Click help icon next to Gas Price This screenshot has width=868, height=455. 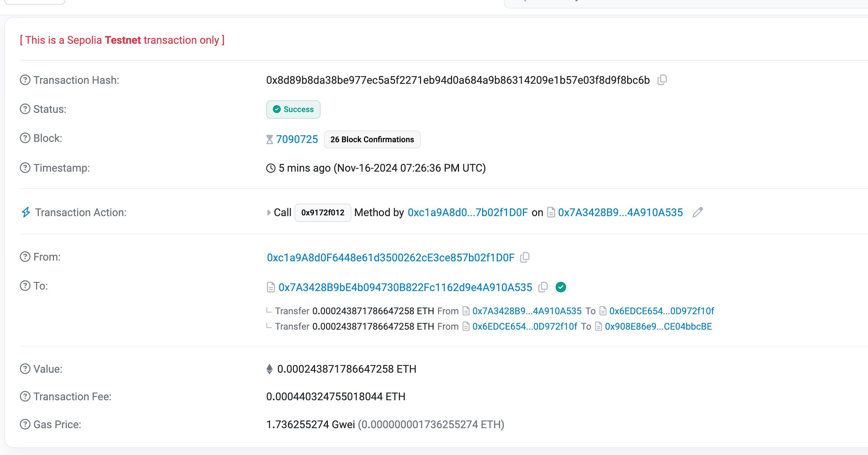click(25, 424)
